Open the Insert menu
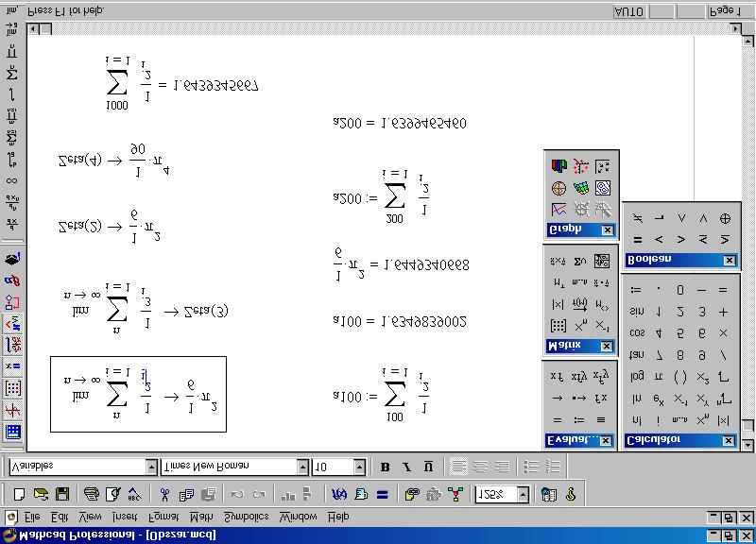Viewport: 756px width, 544px height. [125, 517]
